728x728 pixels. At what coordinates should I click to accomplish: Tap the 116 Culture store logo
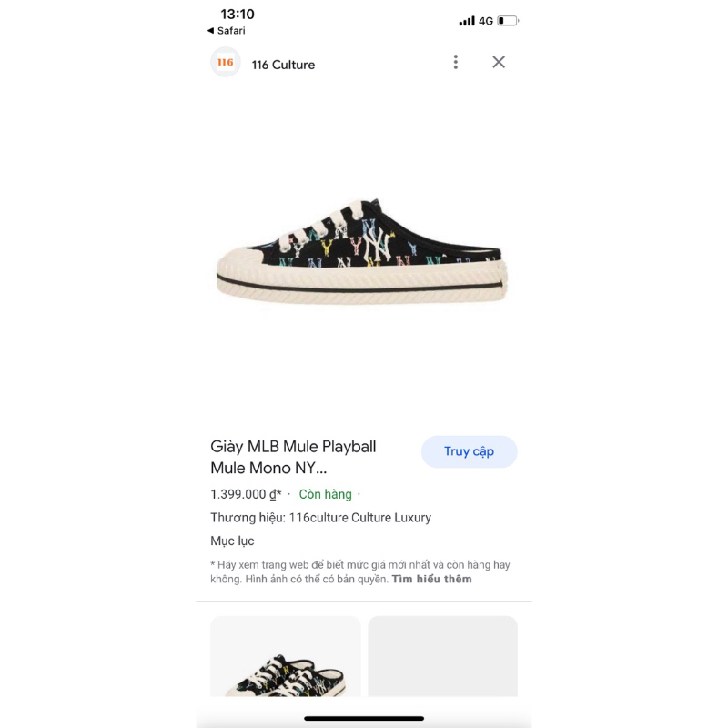226,63
